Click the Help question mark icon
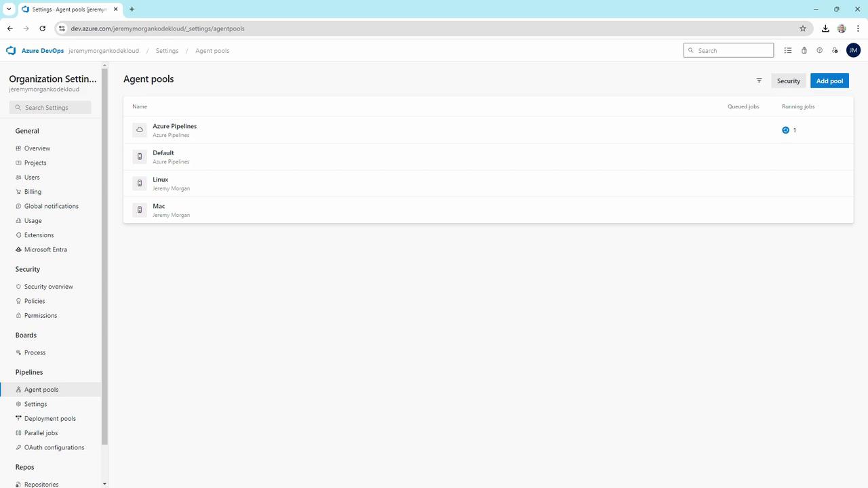Viewport: 868px width, 488px height. click(819, 51)
